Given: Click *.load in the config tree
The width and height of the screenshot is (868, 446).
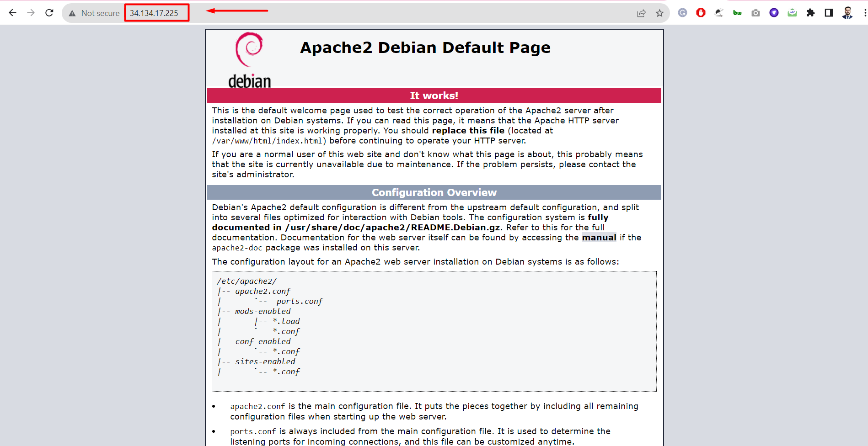Looking at the screenshot, I should click(x=286, y=321).
